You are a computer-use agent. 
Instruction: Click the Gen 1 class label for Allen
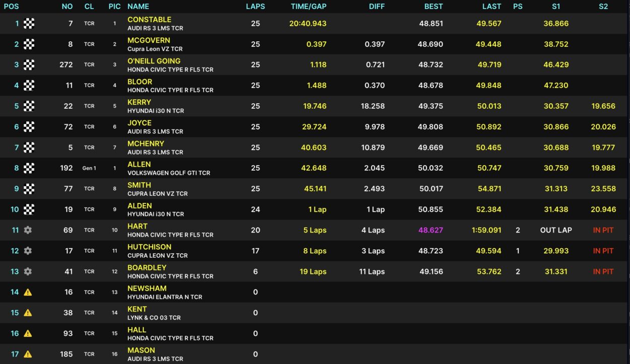click(x=89, y=168)
